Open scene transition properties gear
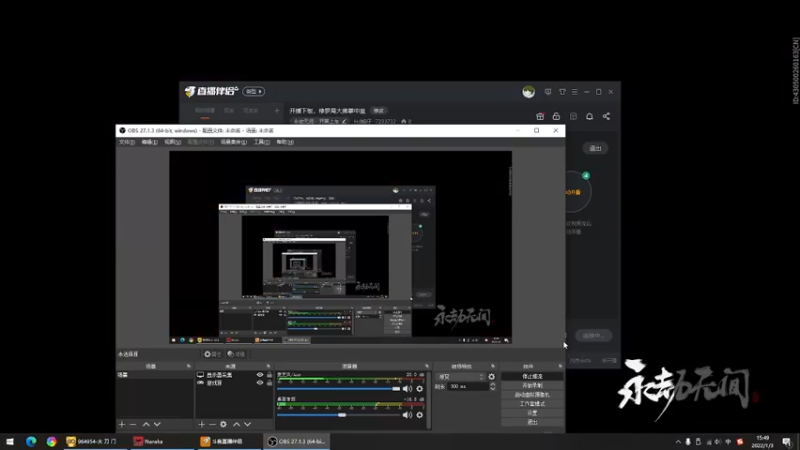The width and height of the screenshot is (800, 450). tap(491, 377)
